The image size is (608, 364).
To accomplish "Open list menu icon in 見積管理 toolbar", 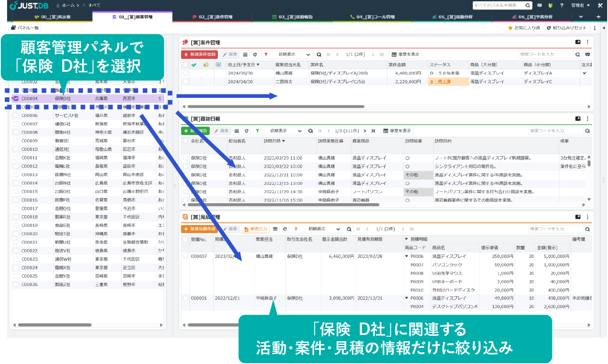I will [x=275, y=229].
